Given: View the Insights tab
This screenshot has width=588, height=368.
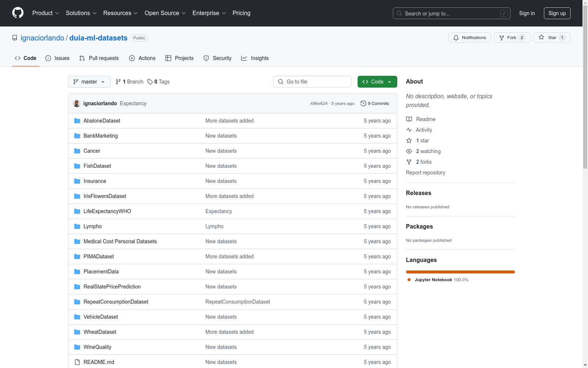Looking at the screenshot, I should [x=255, y=58].
